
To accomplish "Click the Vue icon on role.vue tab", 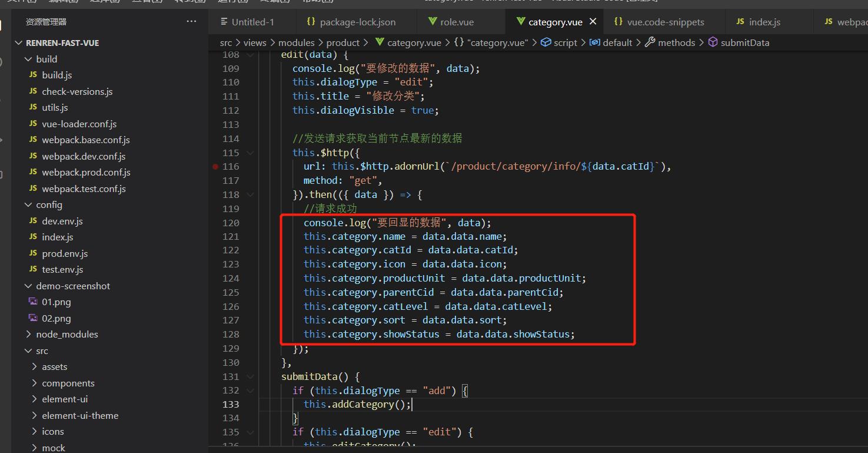I will 433,22.
